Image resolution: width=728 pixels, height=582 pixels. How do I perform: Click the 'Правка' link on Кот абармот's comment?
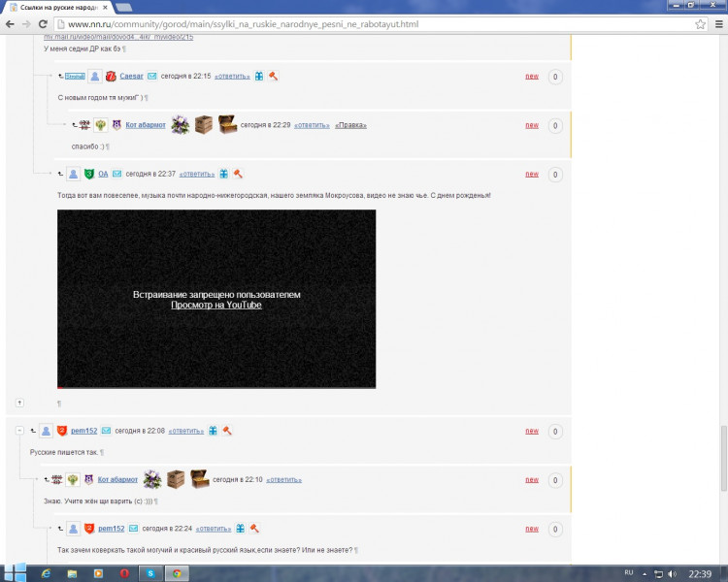350,125
